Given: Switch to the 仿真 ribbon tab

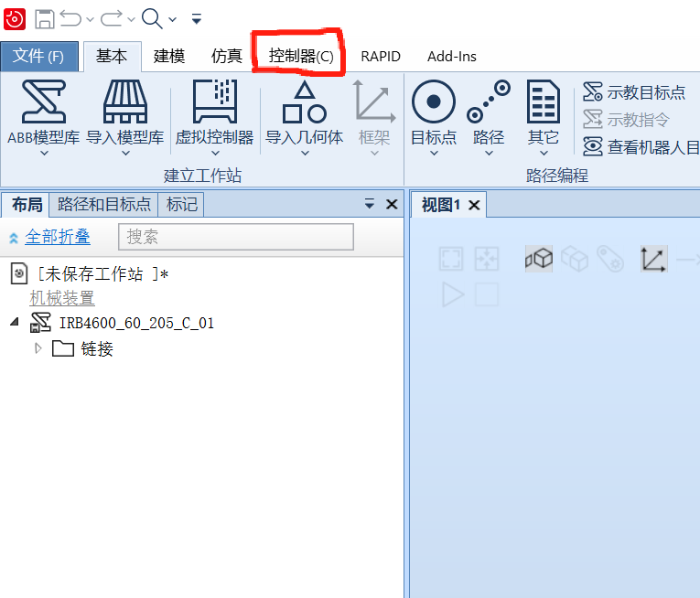Looking at the screenshot, I should tap(227, 56).
